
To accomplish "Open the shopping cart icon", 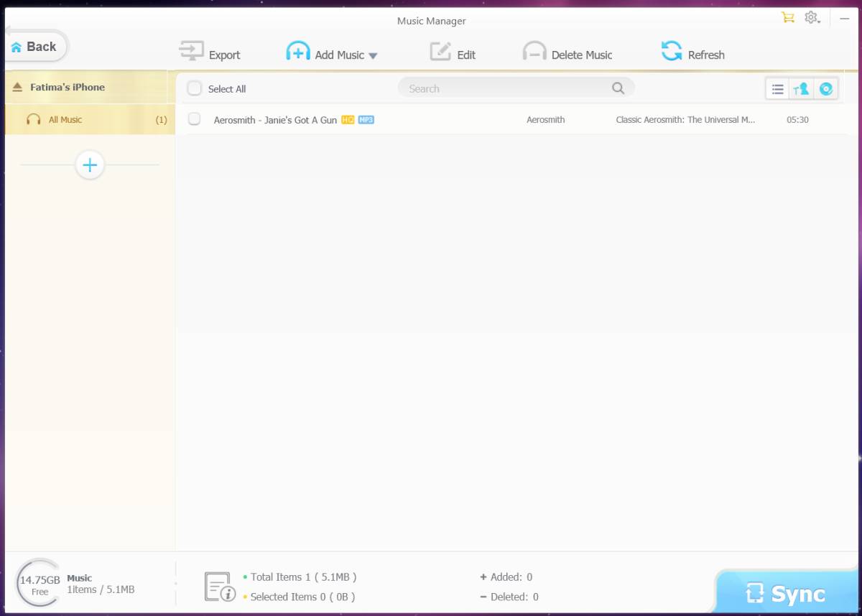I will 788,17.
